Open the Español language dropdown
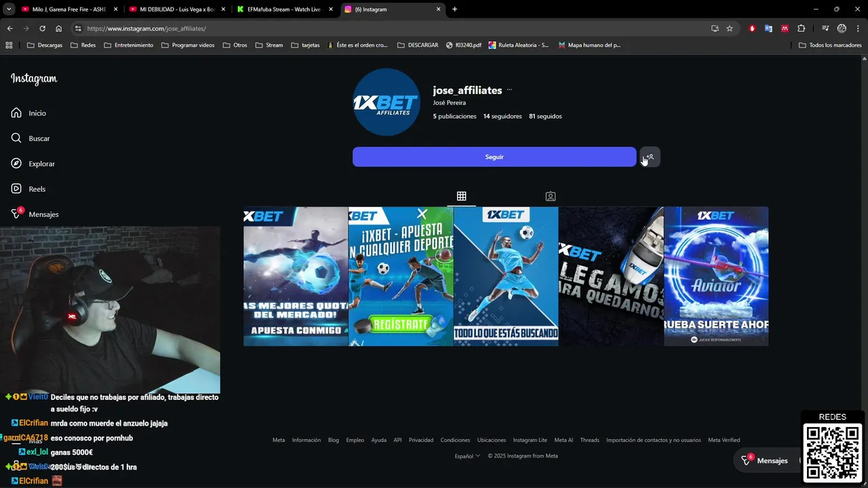This screenshot has width=868, height=488. (x=467, y=456)
